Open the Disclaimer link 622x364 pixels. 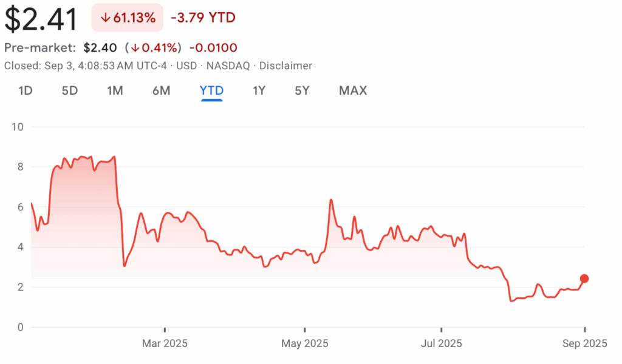(x=285, y=66)
